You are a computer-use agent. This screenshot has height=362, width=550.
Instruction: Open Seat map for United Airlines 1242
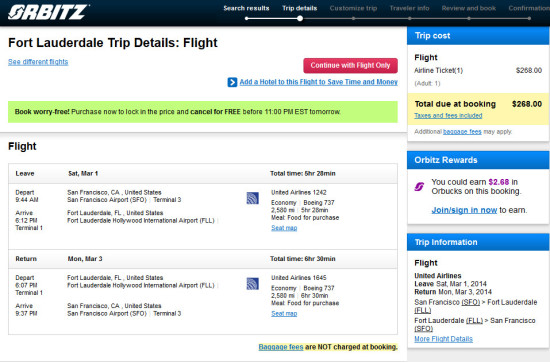coord(284,228)
